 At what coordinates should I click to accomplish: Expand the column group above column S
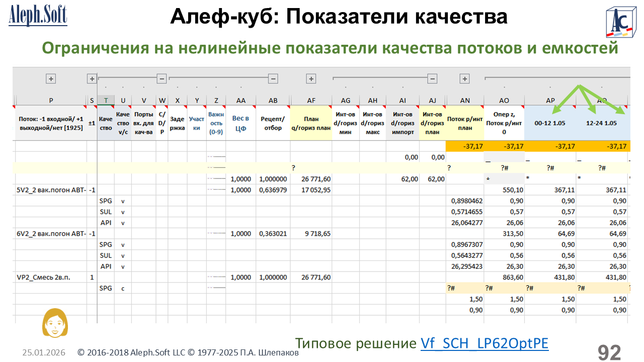tap(92, 78)
